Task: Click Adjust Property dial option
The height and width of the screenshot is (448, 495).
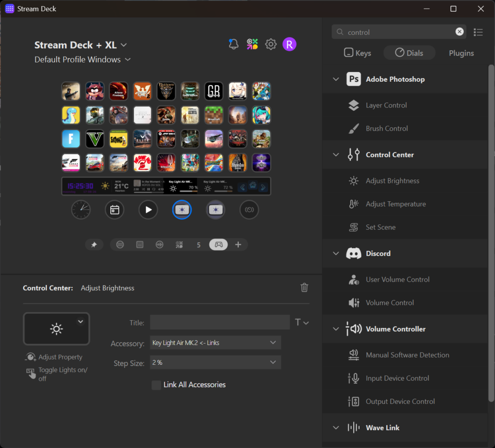Action: [54, 357]
